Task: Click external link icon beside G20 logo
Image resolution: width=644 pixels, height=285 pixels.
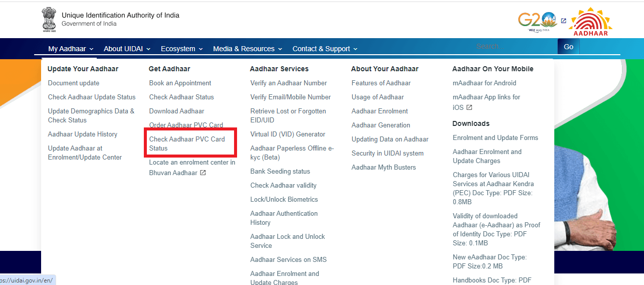Action: pyautogui.click(x=563, y=21)
